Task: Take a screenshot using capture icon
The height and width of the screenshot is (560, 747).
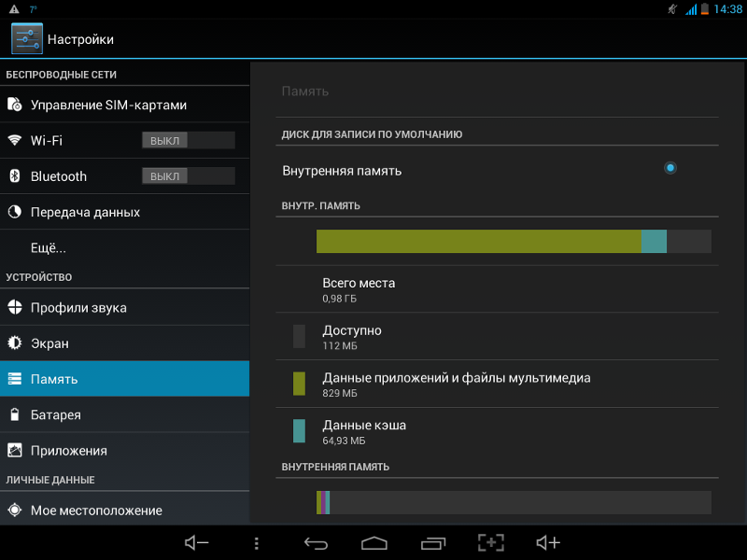Action: pyautogui.click(x=491, y=542)
